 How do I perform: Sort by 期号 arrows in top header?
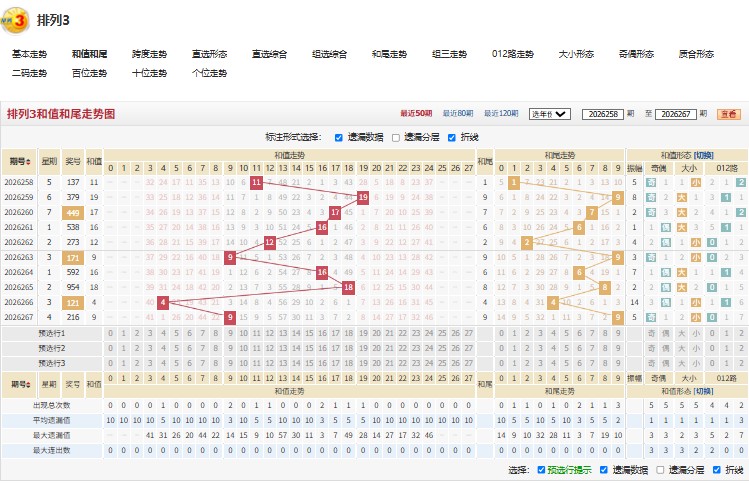[x=28, y=162]
